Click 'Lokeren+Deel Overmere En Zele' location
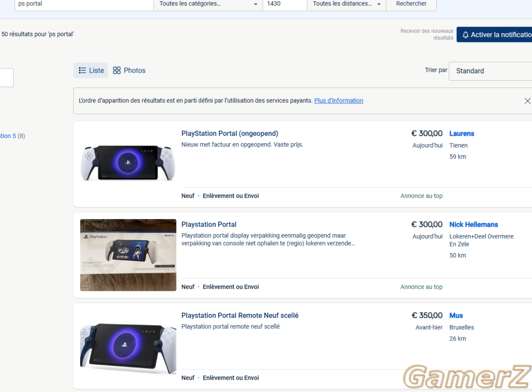The image size is (532, 392). point(481,240)
